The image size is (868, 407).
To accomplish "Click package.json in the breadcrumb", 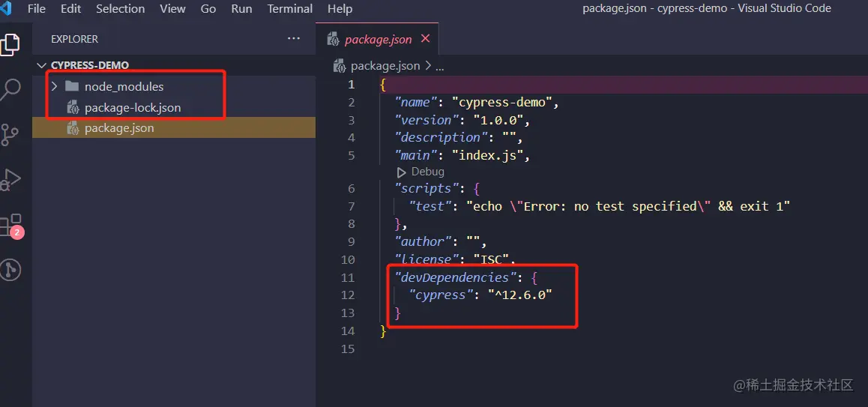I will coord(385,67).
